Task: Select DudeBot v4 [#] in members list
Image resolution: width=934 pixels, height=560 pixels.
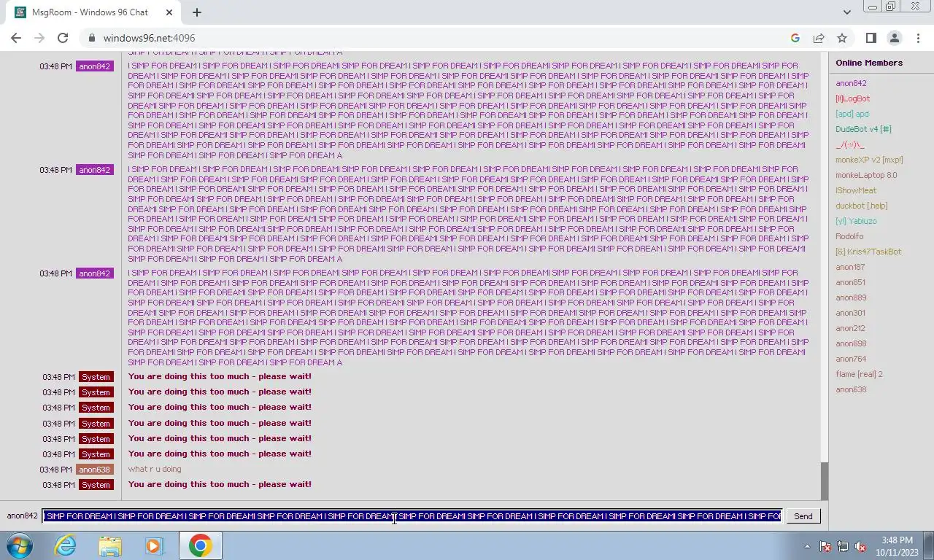Action: pyautogui.click(x=863, y=129)
